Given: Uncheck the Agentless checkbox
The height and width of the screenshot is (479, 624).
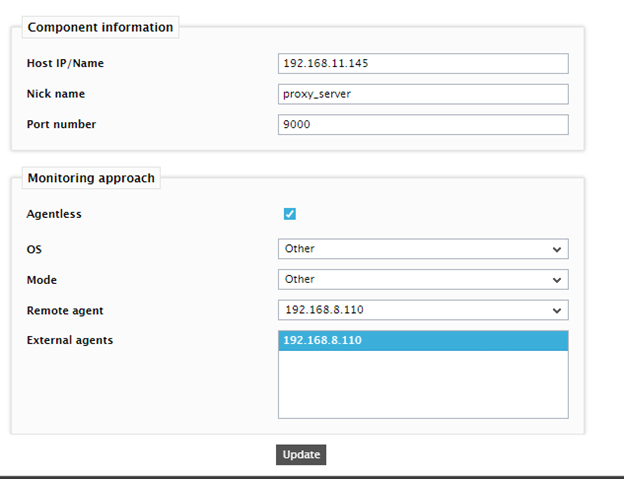Looking at the screenshot, I should pyautogui.click(x=290, y=214).
